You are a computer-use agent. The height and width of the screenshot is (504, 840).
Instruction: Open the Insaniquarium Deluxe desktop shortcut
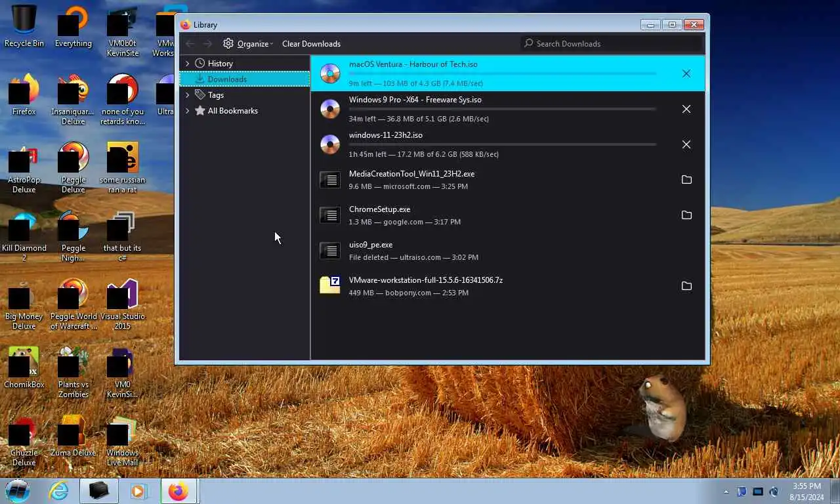[73, 98]
